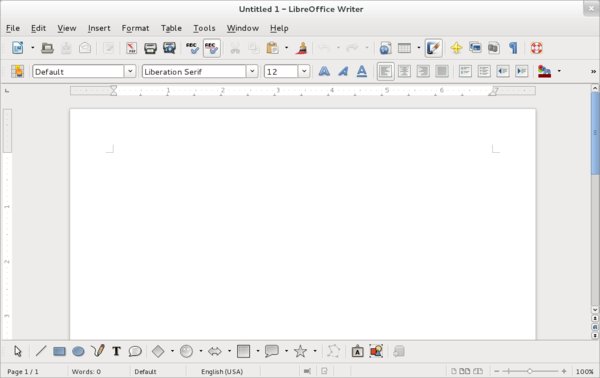Open the Navigator star icon

pos(456,48)
